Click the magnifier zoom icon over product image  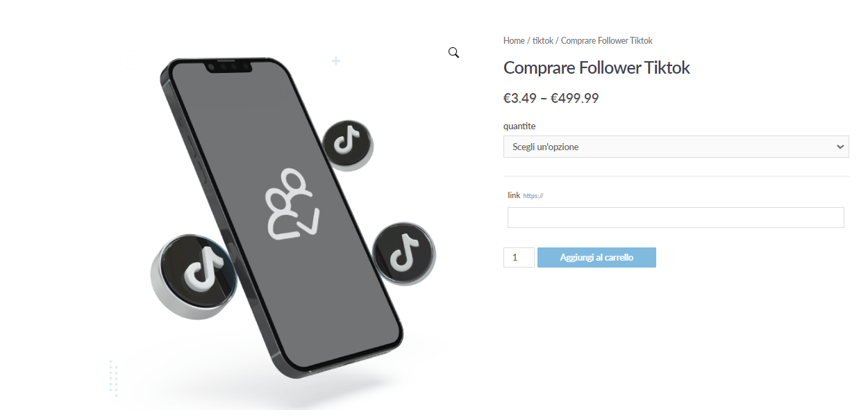(x=453, y=53)
